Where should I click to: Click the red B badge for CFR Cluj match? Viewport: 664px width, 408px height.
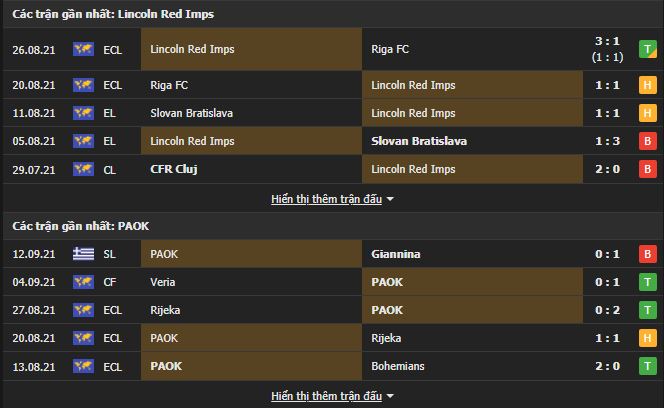[647, 169]
